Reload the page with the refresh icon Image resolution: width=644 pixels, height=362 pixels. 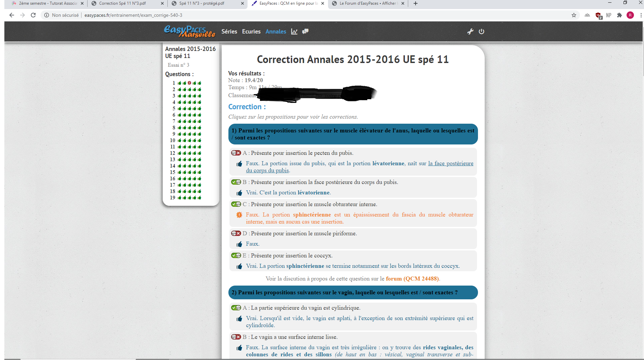(33, 15)
